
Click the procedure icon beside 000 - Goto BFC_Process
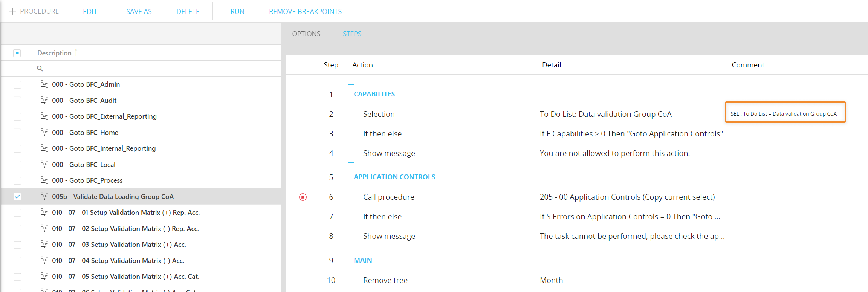point(44,180)
